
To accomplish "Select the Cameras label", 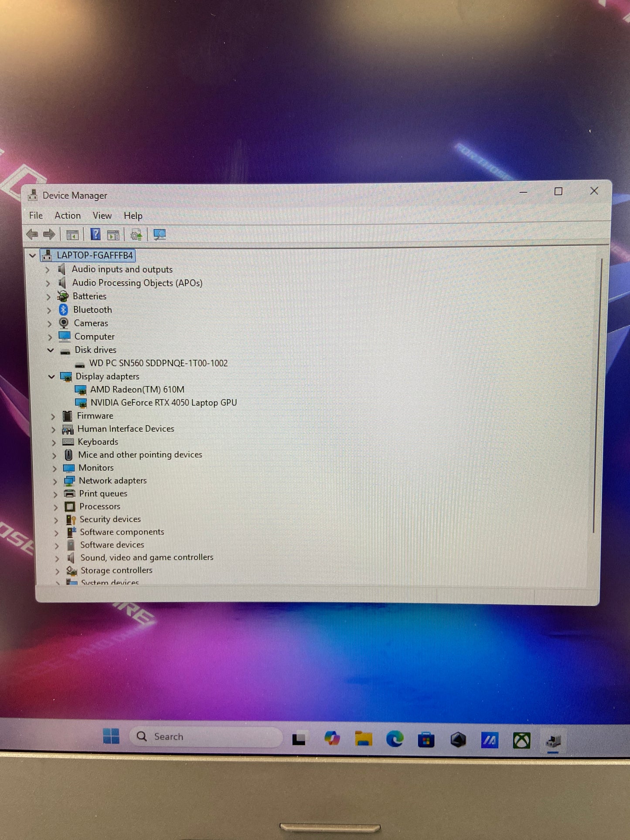I will (x=91, y=323).
